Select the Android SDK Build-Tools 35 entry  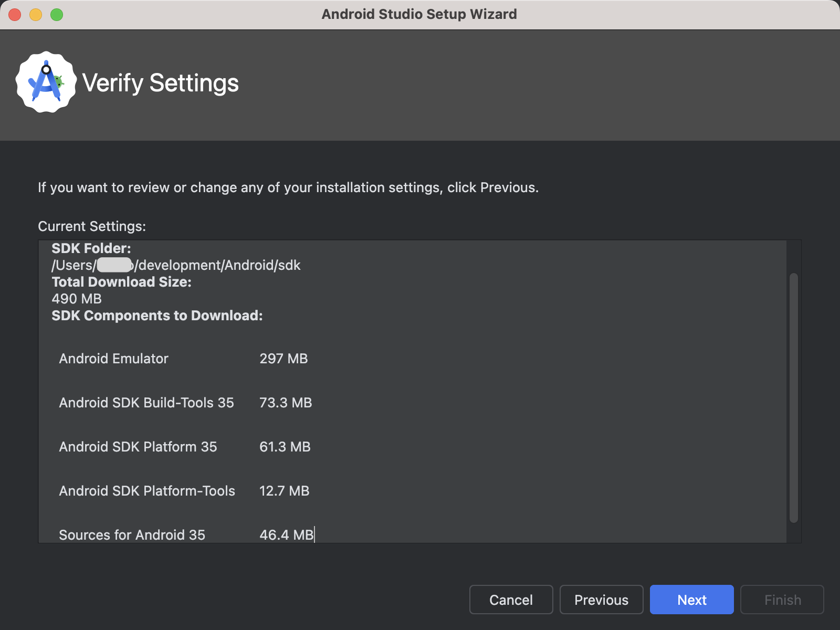(146, 403)
